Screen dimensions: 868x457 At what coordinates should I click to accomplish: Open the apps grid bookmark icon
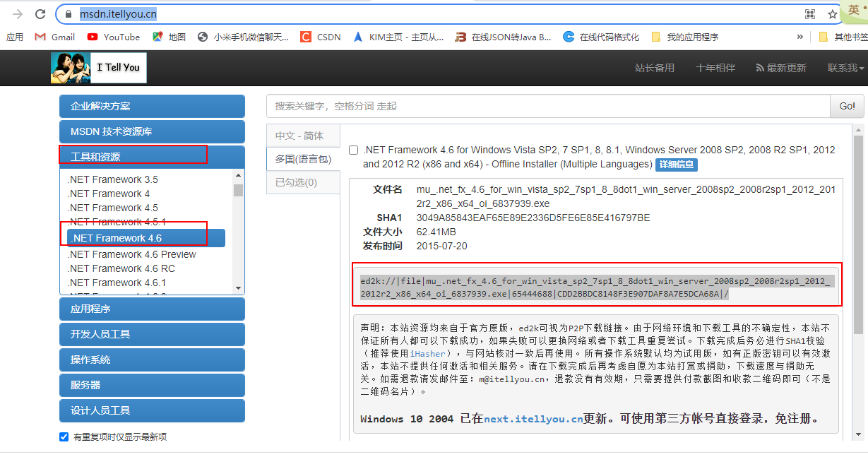[x=15, y=37]
